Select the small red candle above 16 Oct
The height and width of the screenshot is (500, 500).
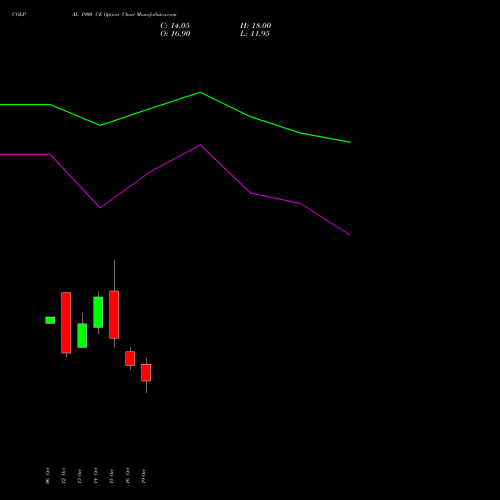click(130, 359)
